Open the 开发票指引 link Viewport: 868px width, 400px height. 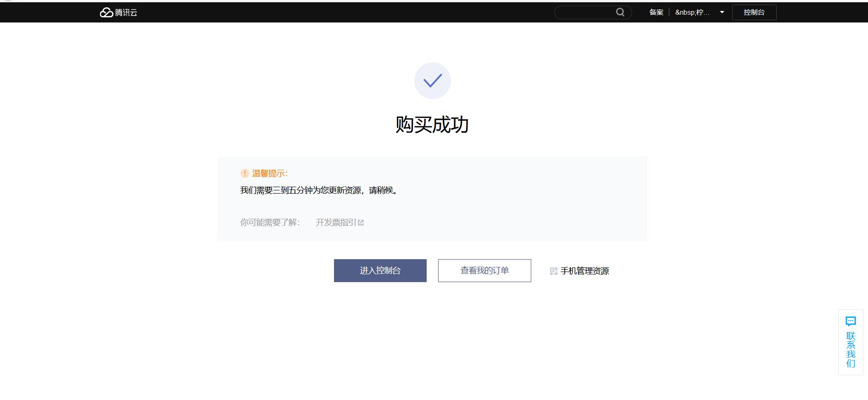pos(336,222)
